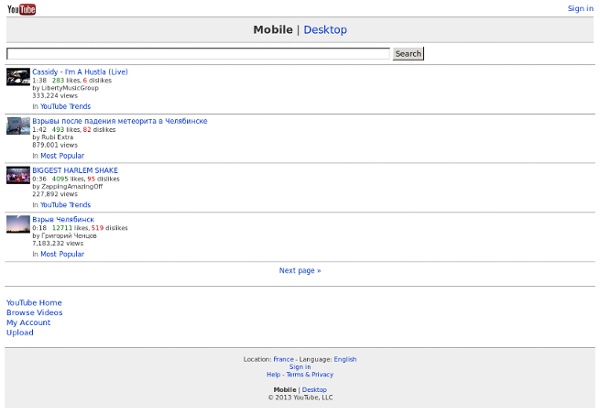Change language via English link

coord(345,359)
